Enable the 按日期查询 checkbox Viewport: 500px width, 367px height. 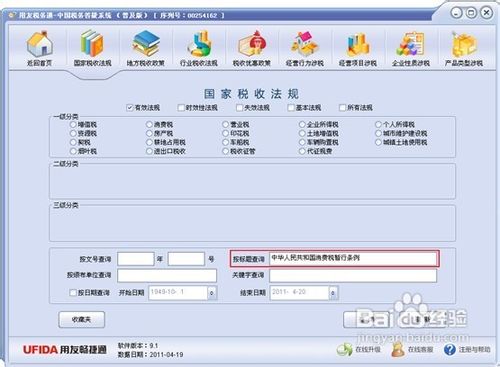point(73,292)
